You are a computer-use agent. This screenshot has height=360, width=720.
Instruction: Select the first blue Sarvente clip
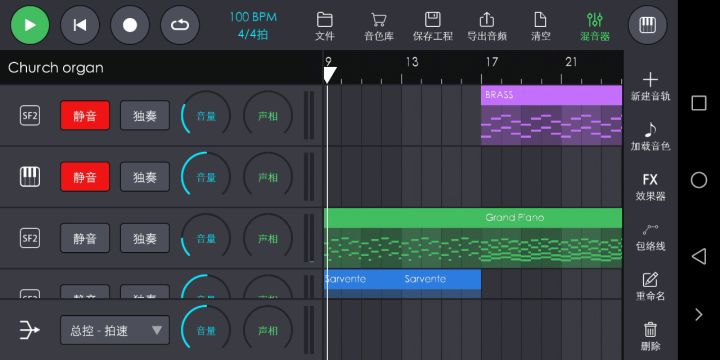coord(364,283)
